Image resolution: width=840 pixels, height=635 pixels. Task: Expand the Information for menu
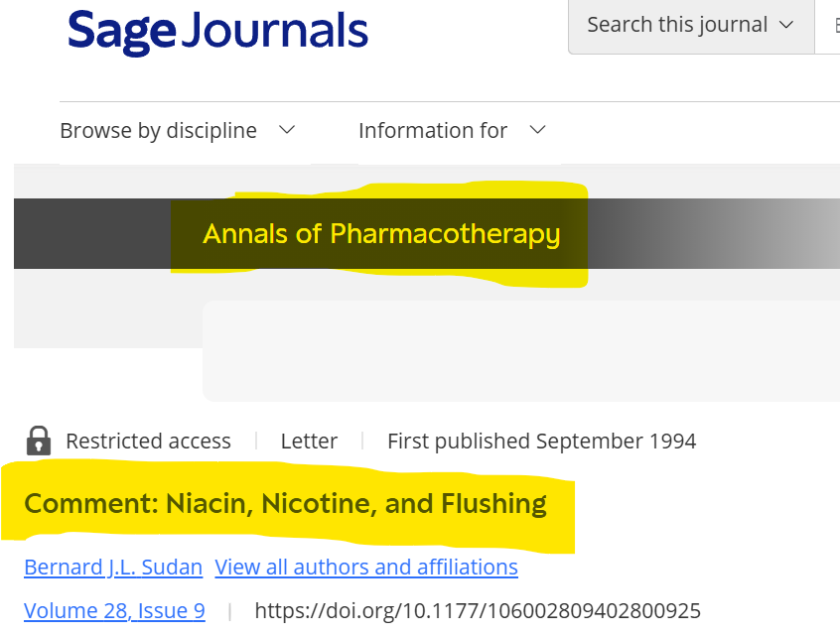(x=452, y=131)
